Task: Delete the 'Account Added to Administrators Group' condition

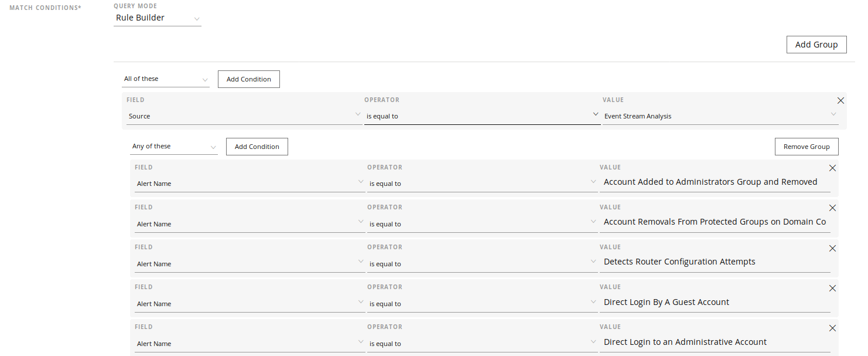Action: coord(832,168)
